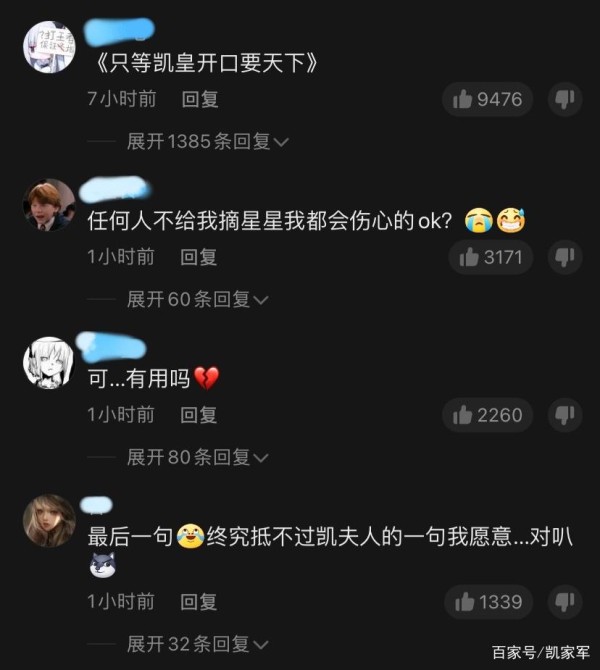The image size is (600, 670).
Task: Open the manga-style black-white avatar profile
Action: pyautogui.click(x=49, y=363)
